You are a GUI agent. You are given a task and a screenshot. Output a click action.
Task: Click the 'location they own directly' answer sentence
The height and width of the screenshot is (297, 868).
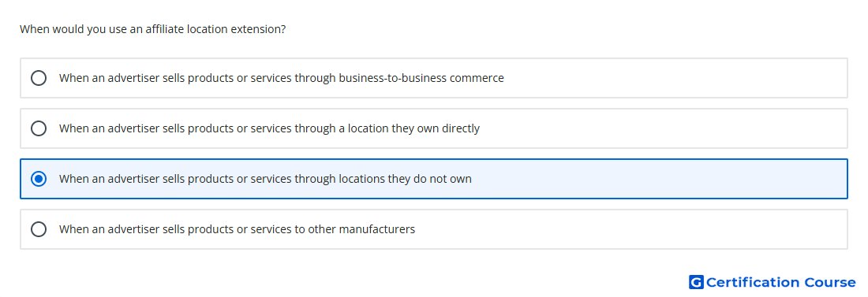coord(269,128)
